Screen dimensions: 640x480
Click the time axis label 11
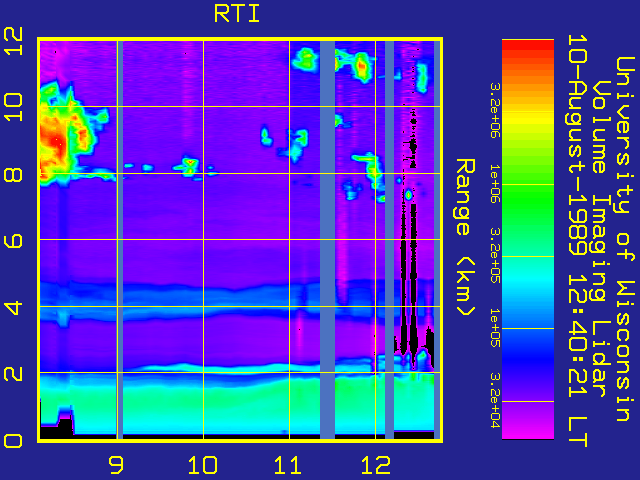[288, 465]
